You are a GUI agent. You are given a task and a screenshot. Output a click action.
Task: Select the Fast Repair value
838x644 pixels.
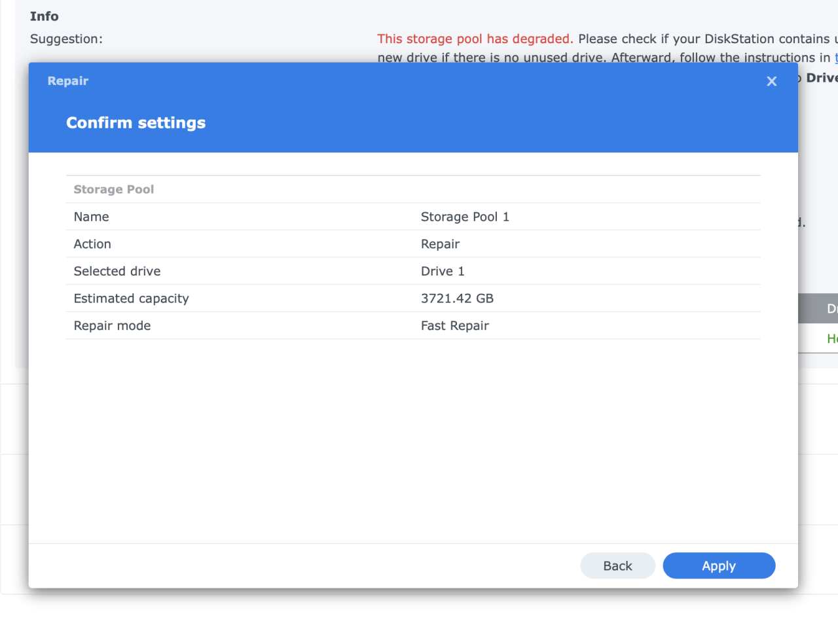(454, 326)
